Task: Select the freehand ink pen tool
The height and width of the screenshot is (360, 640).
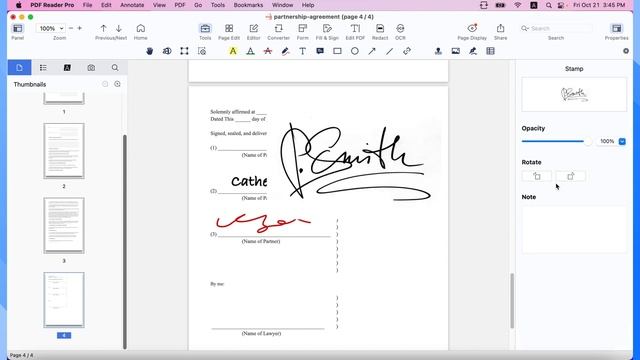Action: [x=285, y=51]
